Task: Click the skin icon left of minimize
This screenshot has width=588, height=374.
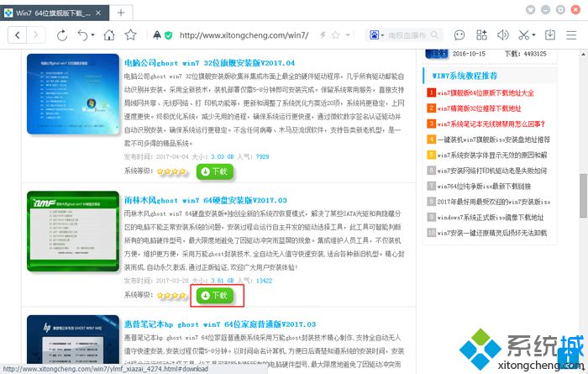Action: coord(530,10)
